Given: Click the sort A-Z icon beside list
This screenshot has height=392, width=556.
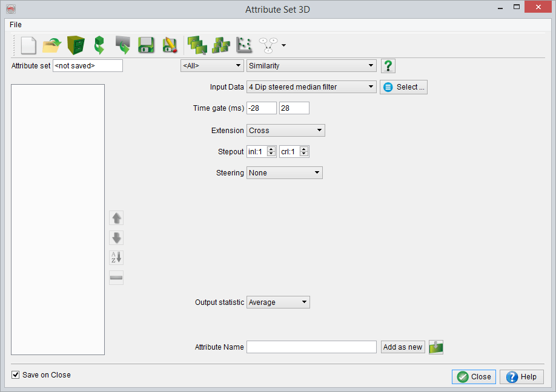Looking at the screenshot, I should tap(116, 258).
